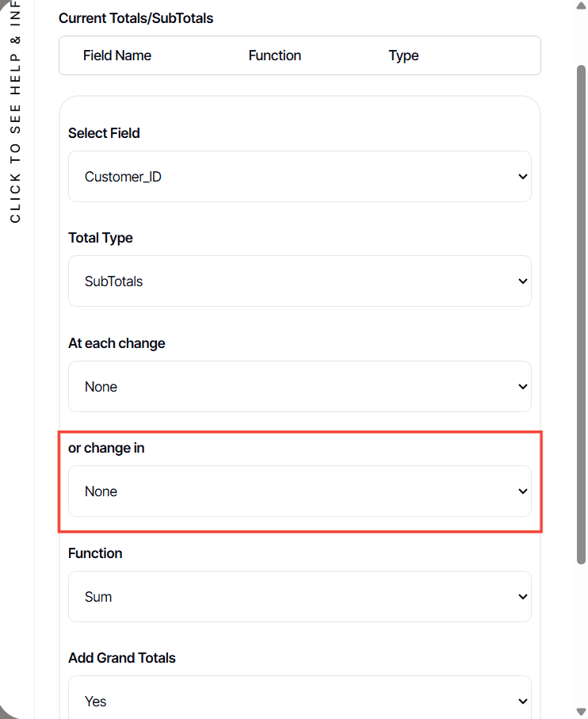Click the Current Totals/SubTotals heading
The image size is (588, 719).
[136, 17]
